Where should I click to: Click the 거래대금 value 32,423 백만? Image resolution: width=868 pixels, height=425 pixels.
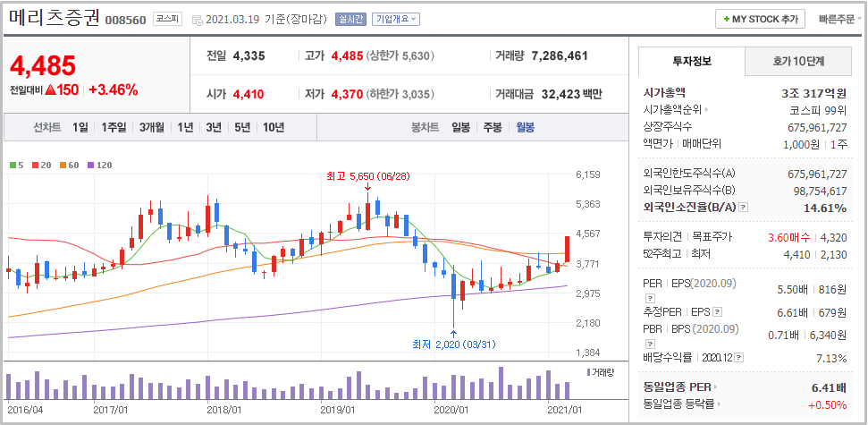[x=571, y=94]
